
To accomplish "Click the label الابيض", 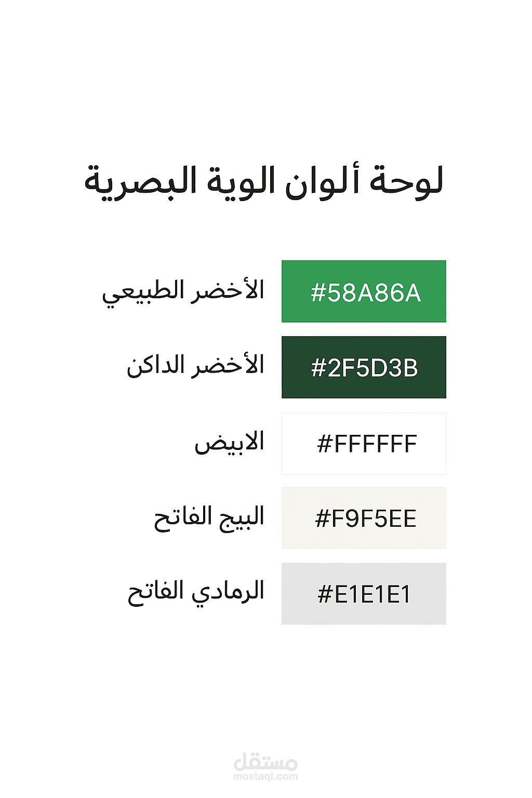I will pyautogui.click(x=229, y=442).
